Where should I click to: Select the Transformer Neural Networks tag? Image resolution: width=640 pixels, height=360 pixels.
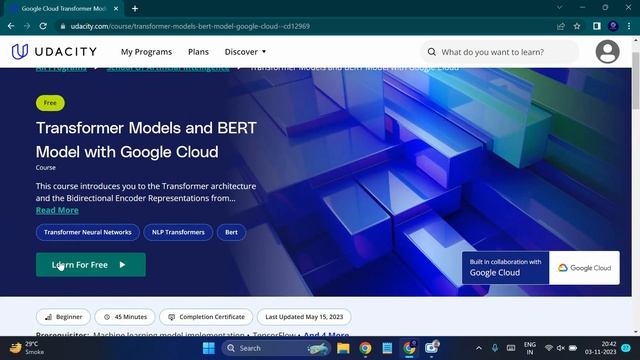click(x=88, y=232)
